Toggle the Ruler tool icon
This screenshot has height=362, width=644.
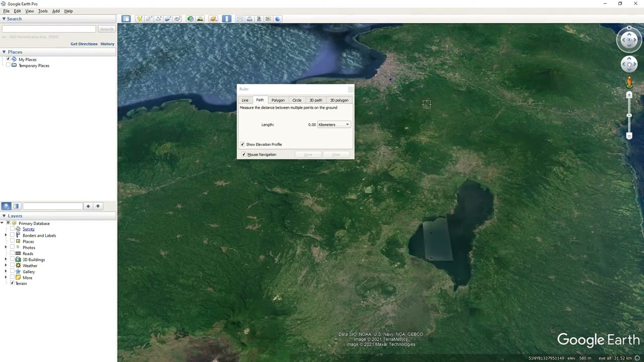click(x=226, y=19)
